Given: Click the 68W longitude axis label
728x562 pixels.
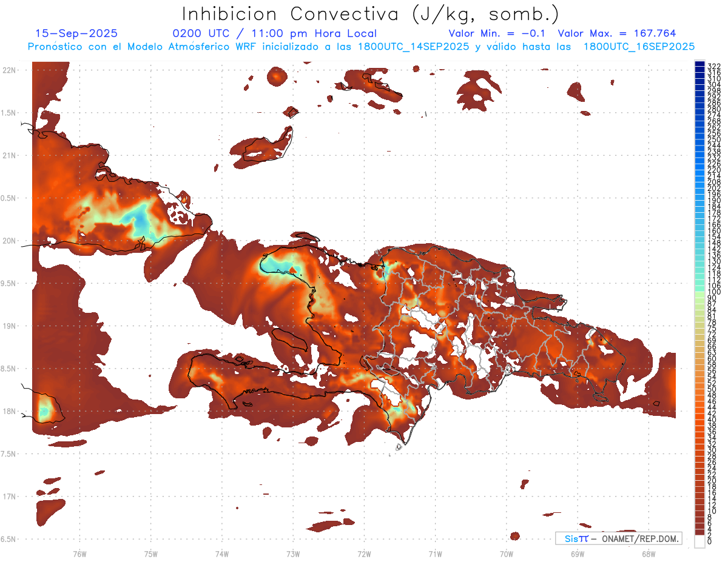Looking at the screenshot, I should (x=648, y=554).
